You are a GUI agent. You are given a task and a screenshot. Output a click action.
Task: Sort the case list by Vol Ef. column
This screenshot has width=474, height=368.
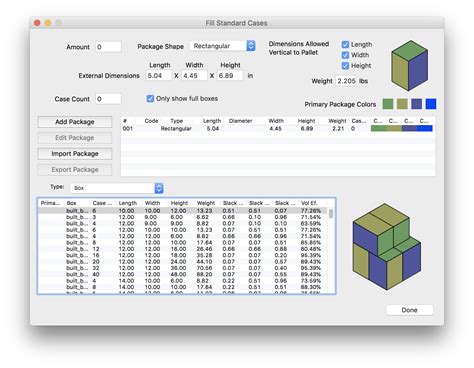309,203
